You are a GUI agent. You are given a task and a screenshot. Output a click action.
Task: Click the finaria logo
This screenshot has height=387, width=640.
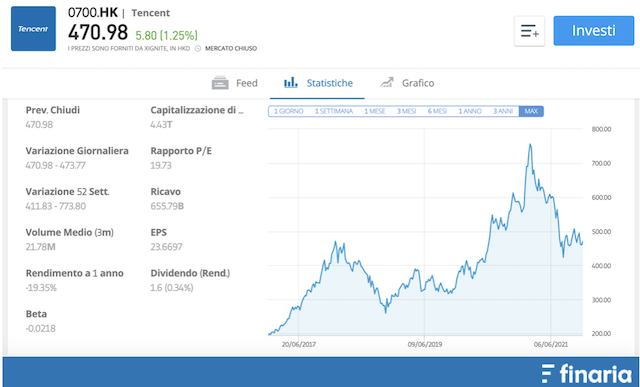pyautogui.click(x=587, y=374)
